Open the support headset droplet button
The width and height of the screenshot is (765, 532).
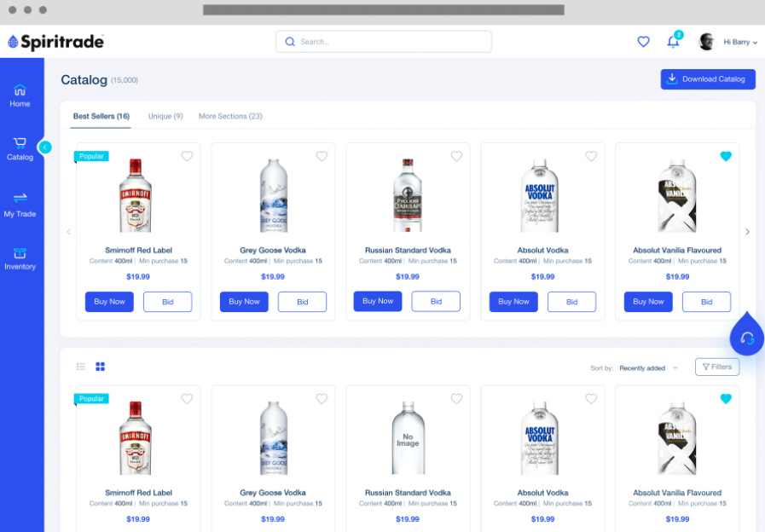click(746, 335)
